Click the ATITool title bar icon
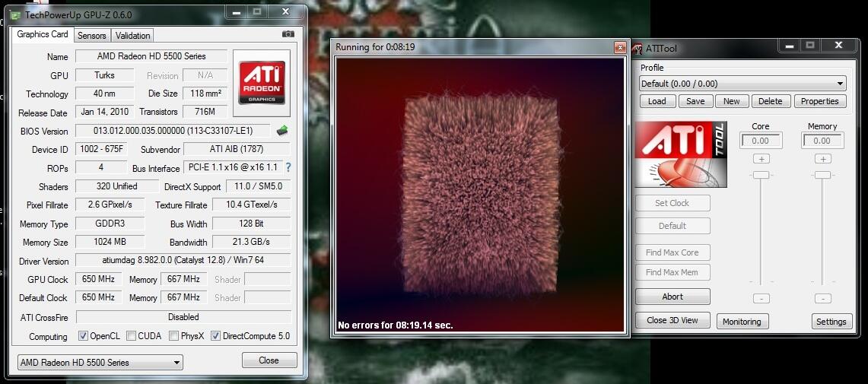Image resolution: width=868 pixels, height=384 pixels. 637,49
